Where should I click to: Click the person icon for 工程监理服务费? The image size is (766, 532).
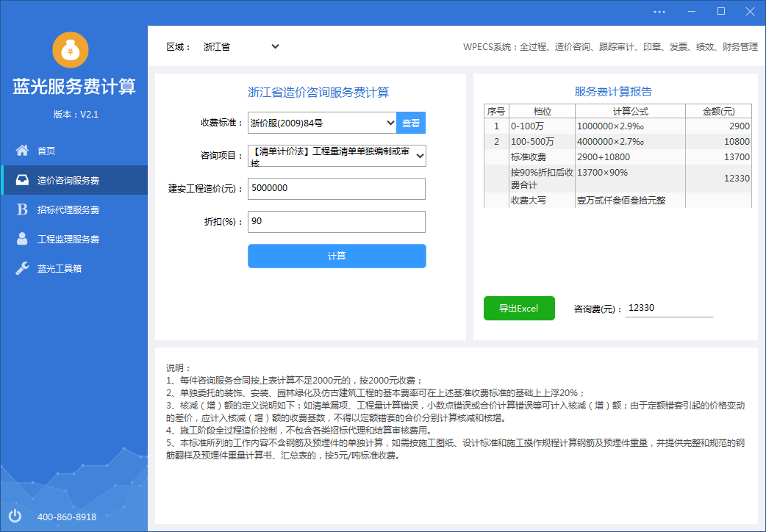tap(23, 239)
